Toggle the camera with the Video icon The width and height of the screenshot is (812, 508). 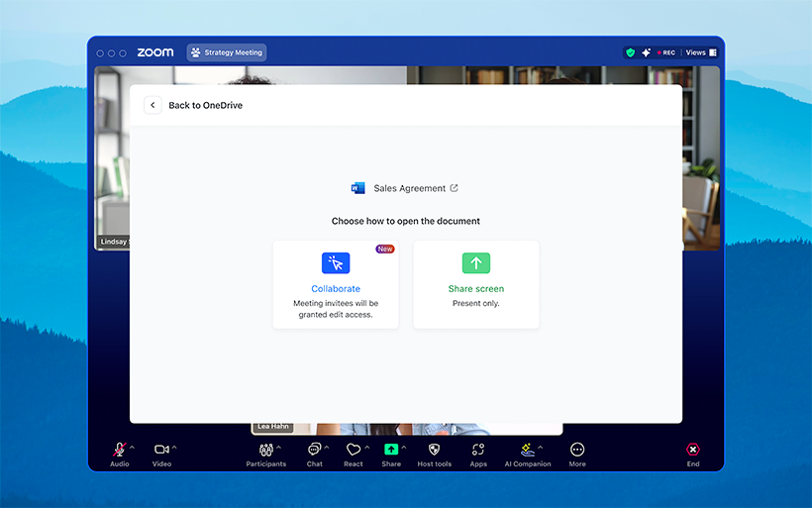pos(161,450)
